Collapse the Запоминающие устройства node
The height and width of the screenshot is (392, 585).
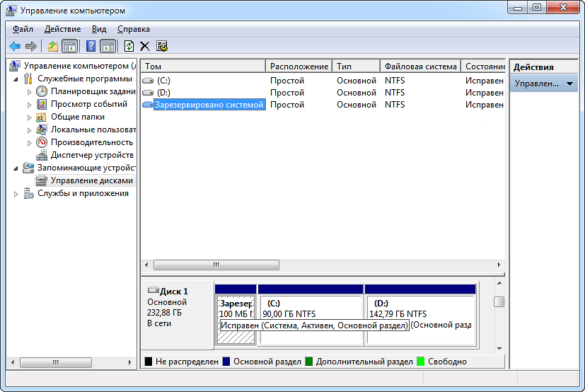click(x=16, y=168)
